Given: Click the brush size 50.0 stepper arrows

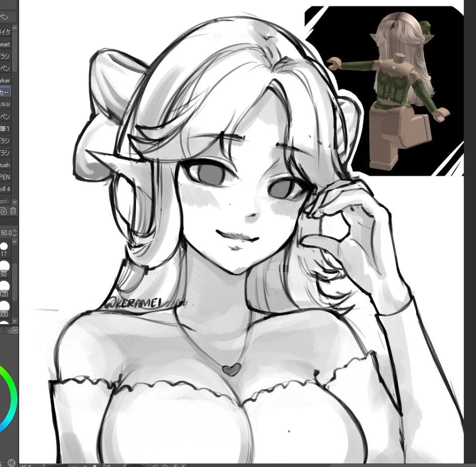Looking at the screenshot, I should (15, 233).
